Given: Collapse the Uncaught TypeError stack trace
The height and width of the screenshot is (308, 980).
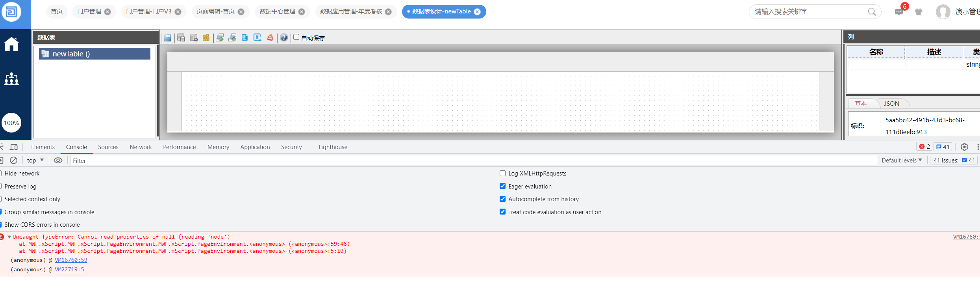Looking at the screenshot, I should pyautogui.click(x=9, y=237).
